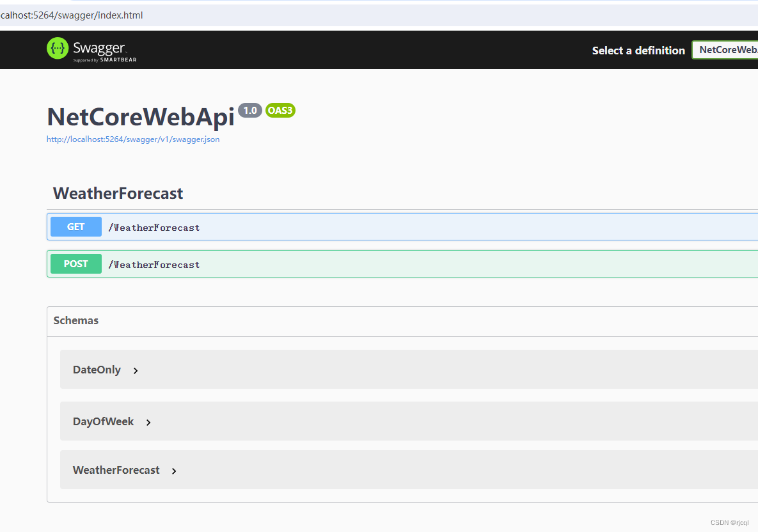Click the Select a definition label

(638, 50)
